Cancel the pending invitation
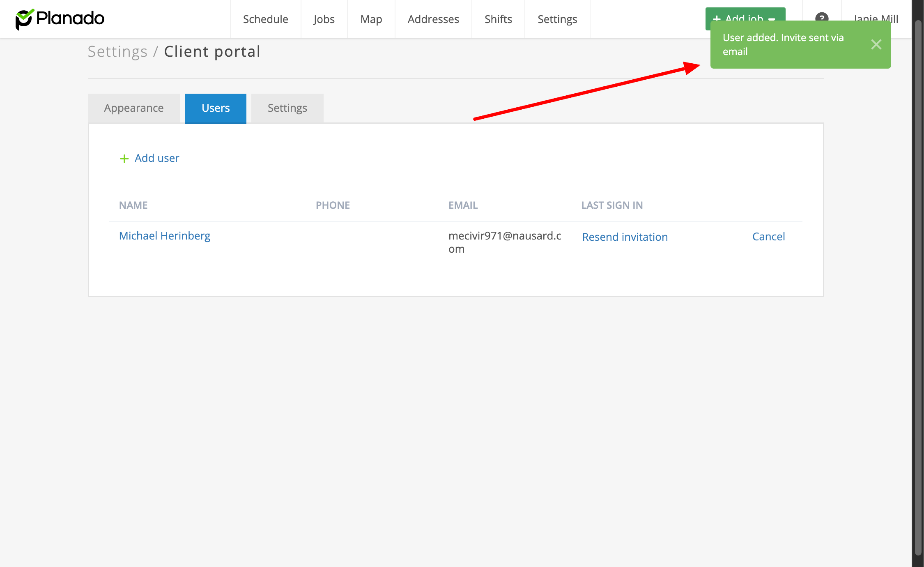The height and width of the screenshot is (567, 924). pyautogui.click(x=768, y=237)
